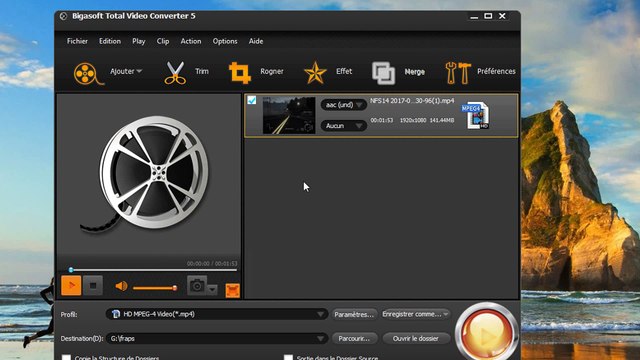640x360 pixels.
Task: Minimize the Bigasoft window
Action: pyautogui.click(x=474, y=16)
